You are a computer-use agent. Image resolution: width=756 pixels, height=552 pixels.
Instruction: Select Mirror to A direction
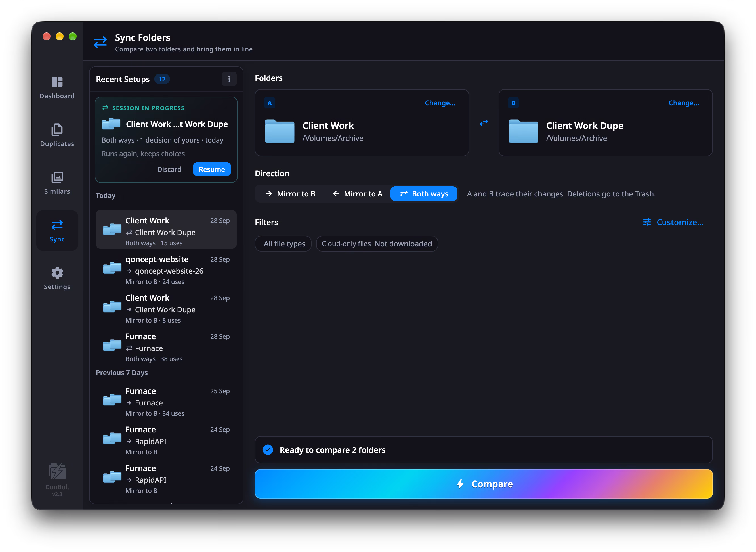[x=357, y=194]
